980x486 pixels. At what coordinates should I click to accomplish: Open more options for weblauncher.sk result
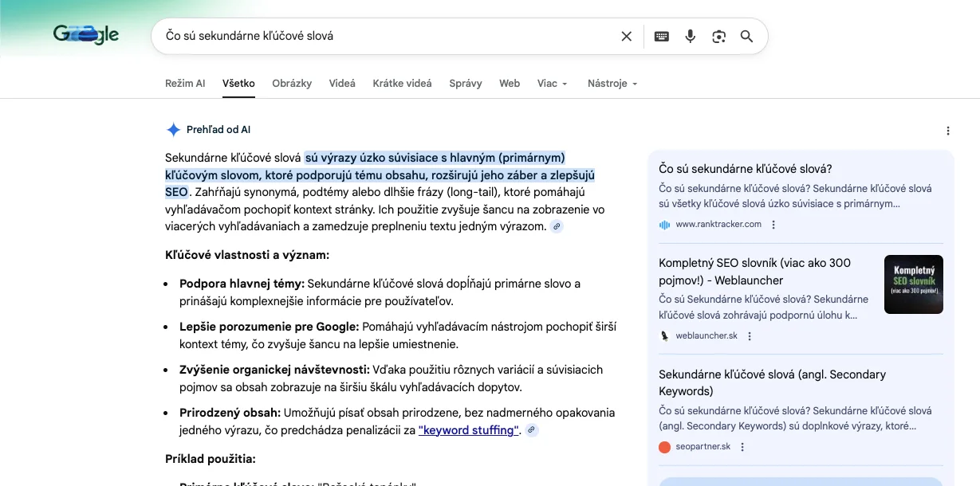(750, 336)
